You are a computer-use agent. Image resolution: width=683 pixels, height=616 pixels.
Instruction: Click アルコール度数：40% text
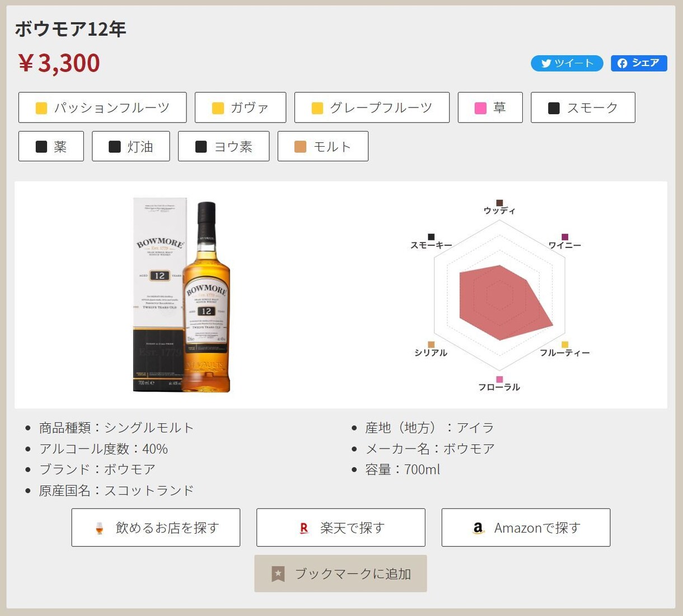coord(104,449)
